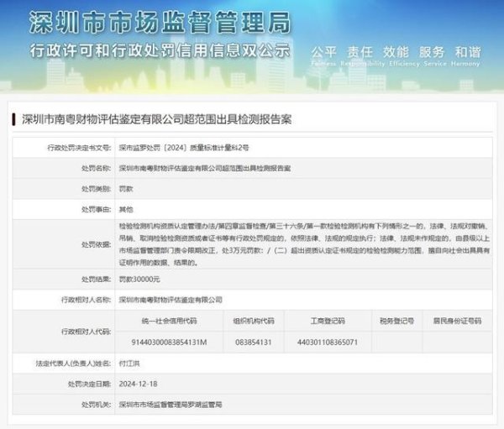Click the 税务登记号 column header
Screen dimensions: 504x429
click(x=397, y=321)
